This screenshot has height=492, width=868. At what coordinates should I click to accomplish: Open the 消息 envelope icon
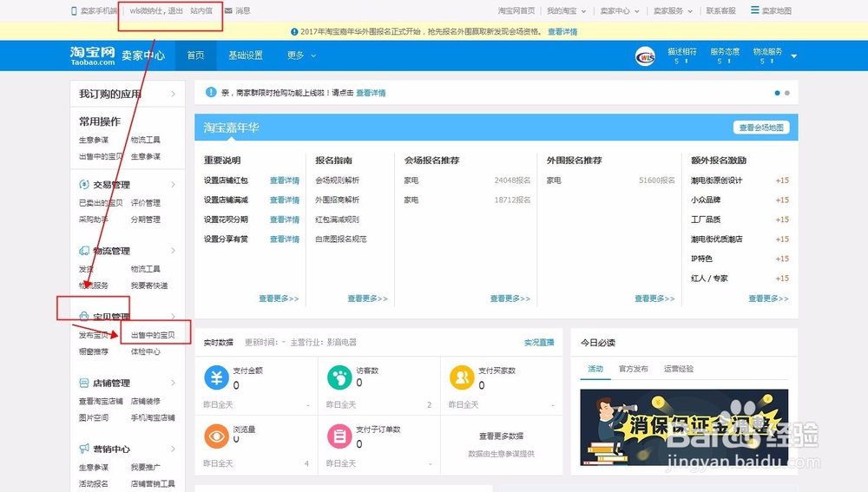click(x=228, y=10)
